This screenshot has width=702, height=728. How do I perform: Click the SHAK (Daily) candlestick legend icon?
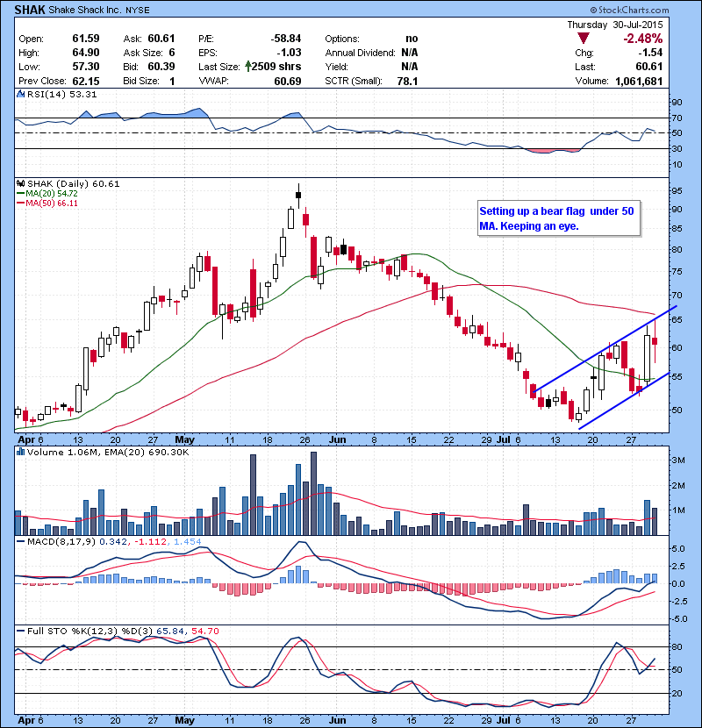tap(20, 183)
